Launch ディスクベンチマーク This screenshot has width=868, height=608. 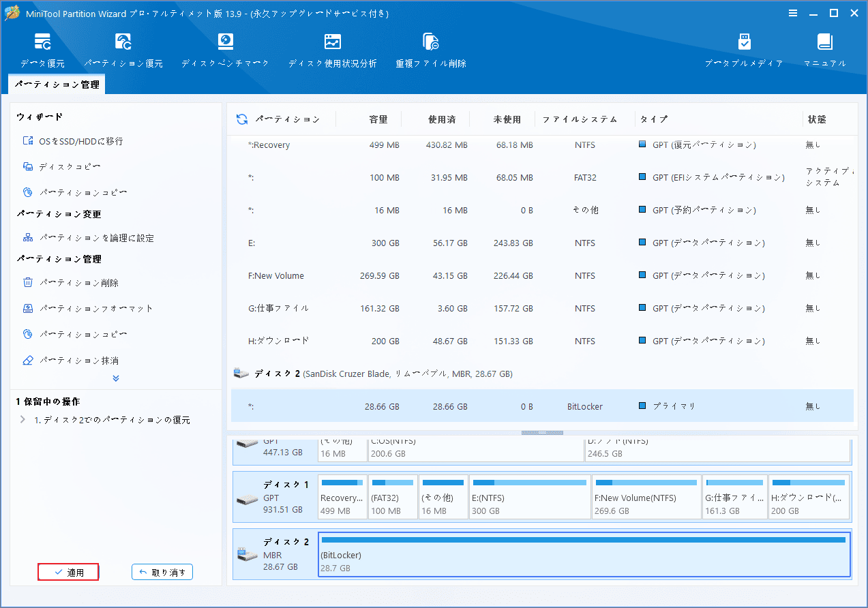[225, 50]
